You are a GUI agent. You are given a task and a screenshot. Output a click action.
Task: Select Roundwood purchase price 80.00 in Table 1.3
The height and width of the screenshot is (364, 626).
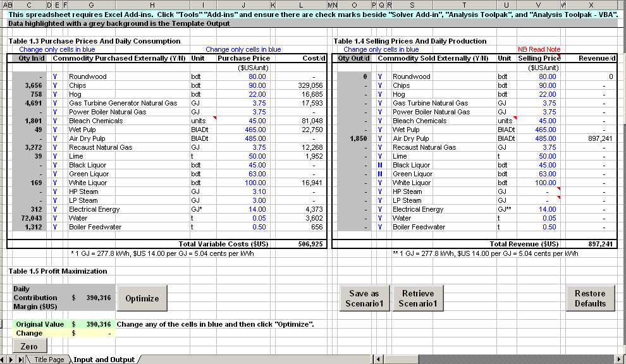point(243,76)
